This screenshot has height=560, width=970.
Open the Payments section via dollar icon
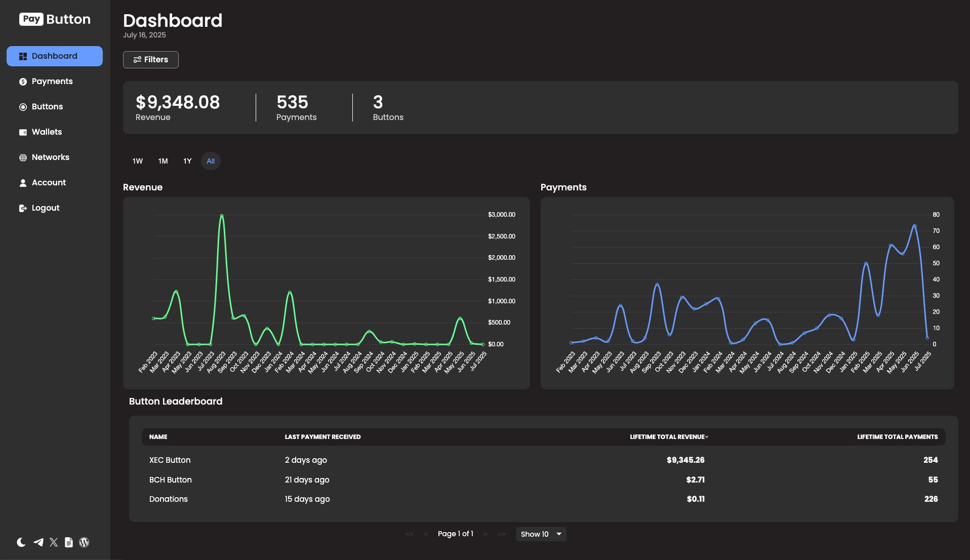[x=23, y=81]
